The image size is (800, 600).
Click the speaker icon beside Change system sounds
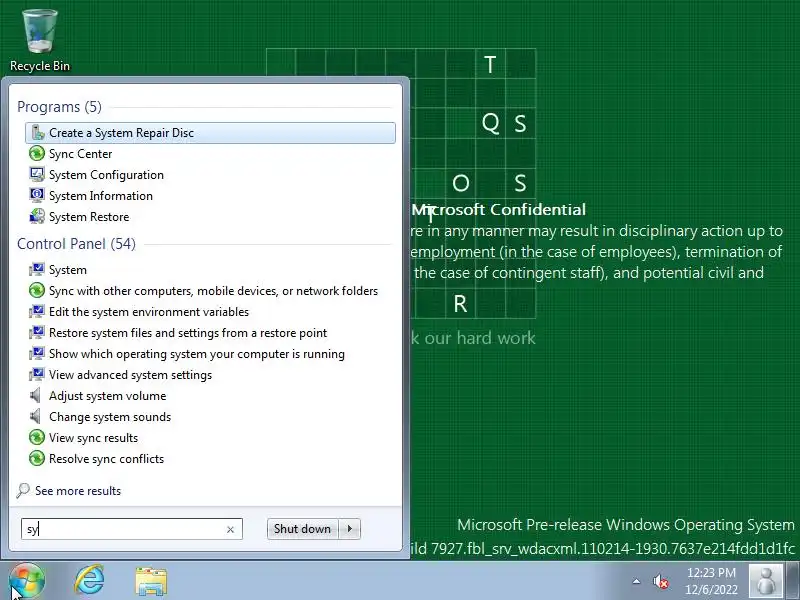(35, 416)
